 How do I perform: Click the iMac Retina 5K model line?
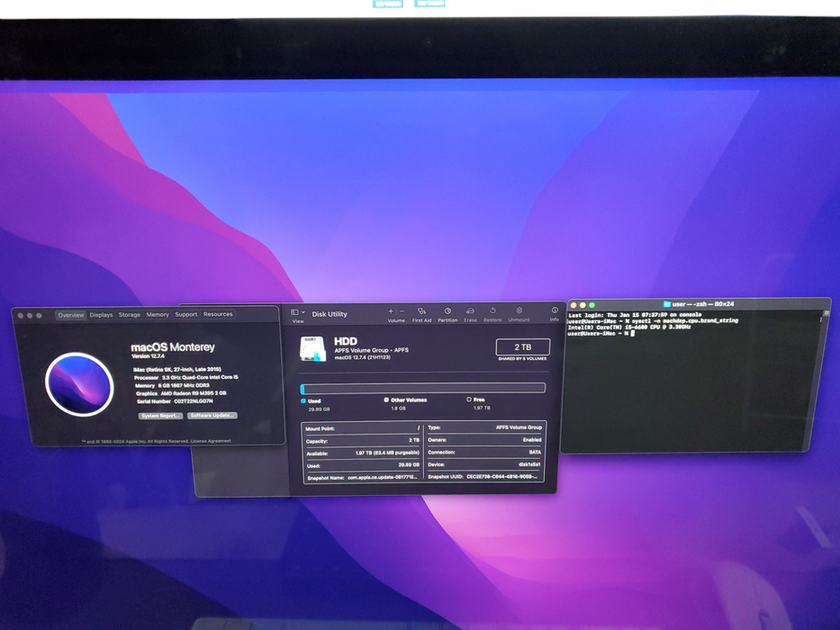(x=176, y=369)
